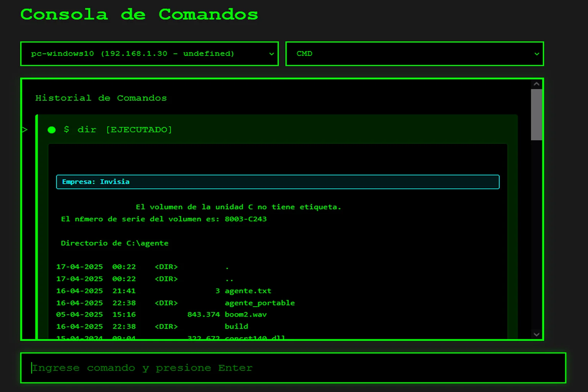The image size is (588, 392).
Task: Click the scrollbar down arrow
Action: click(536, 334)
